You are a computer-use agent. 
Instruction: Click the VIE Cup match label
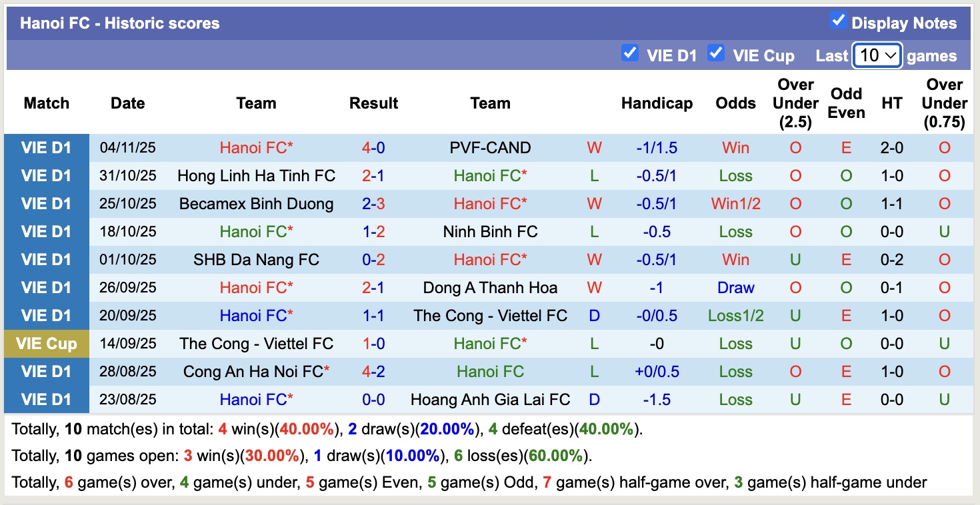(x=47, y=344)
